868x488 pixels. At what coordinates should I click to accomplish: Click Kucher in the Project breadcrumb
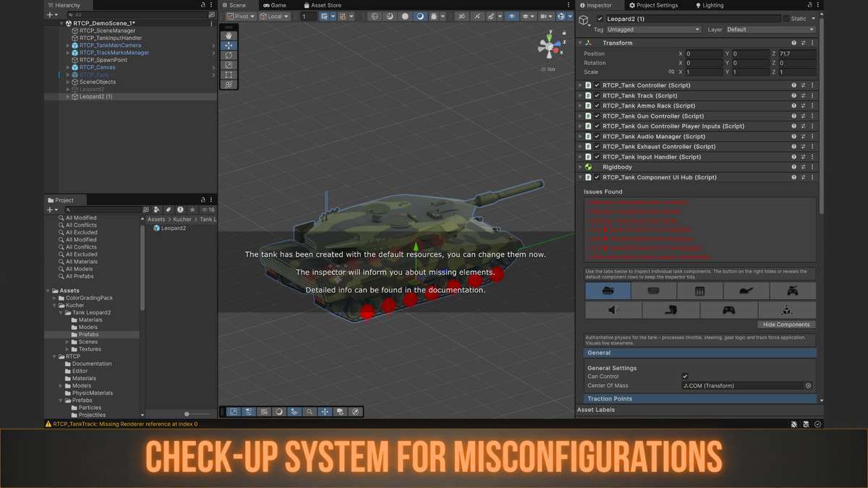(x=182, y=219)
